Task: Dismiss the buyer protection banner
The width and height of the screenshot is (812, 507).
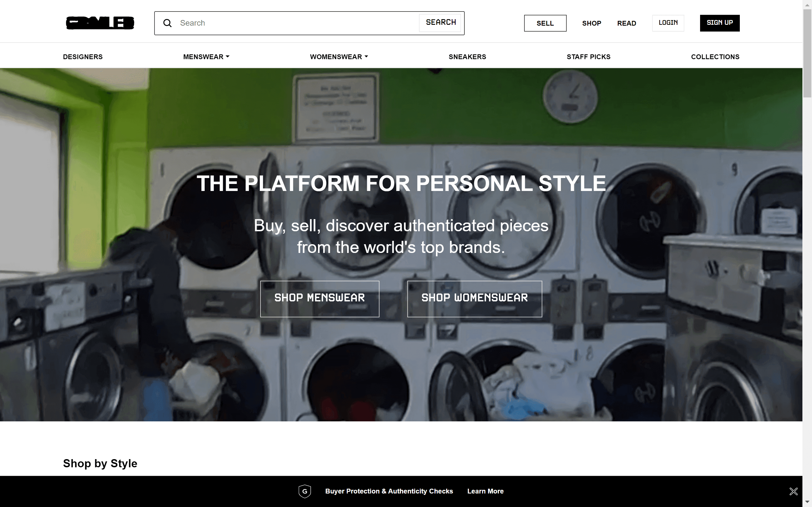Action: (793, 491)
